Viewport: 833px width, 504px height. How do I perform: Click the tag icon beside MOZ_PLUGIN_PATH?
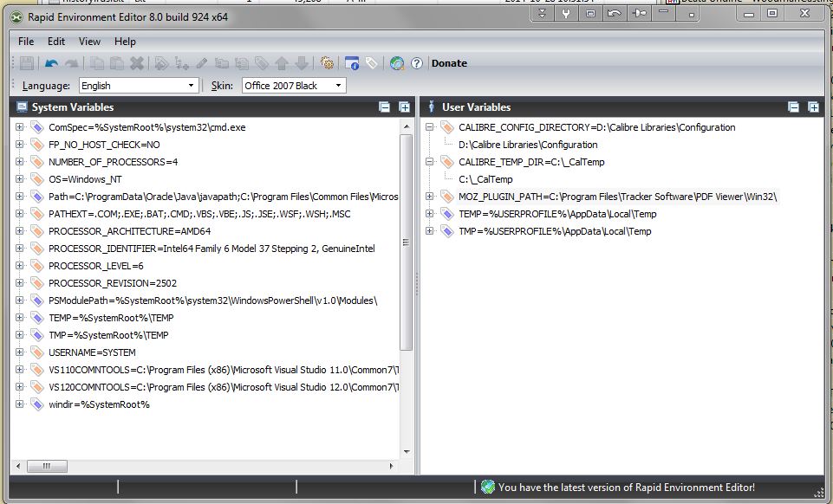[446, 197]
